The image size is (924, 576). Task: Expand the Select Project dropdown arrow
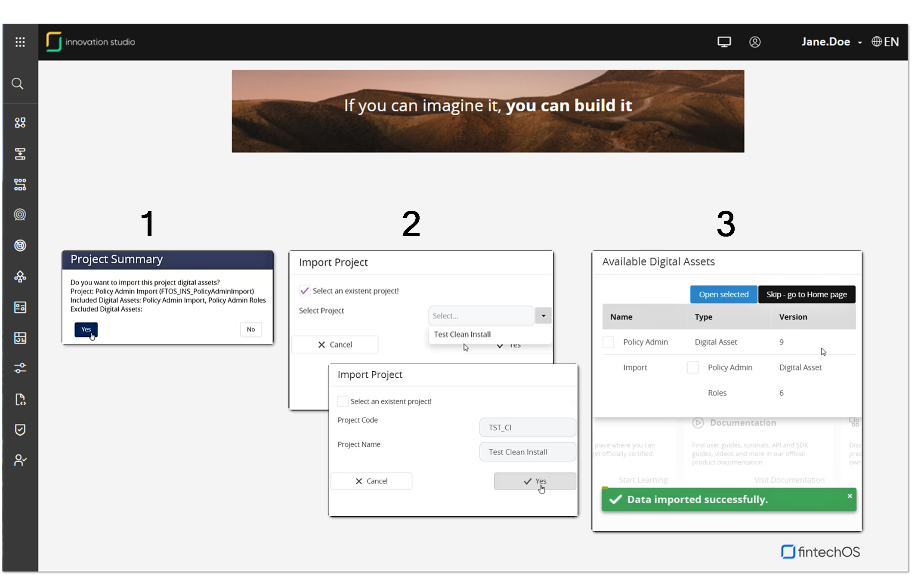pos(543,316)
